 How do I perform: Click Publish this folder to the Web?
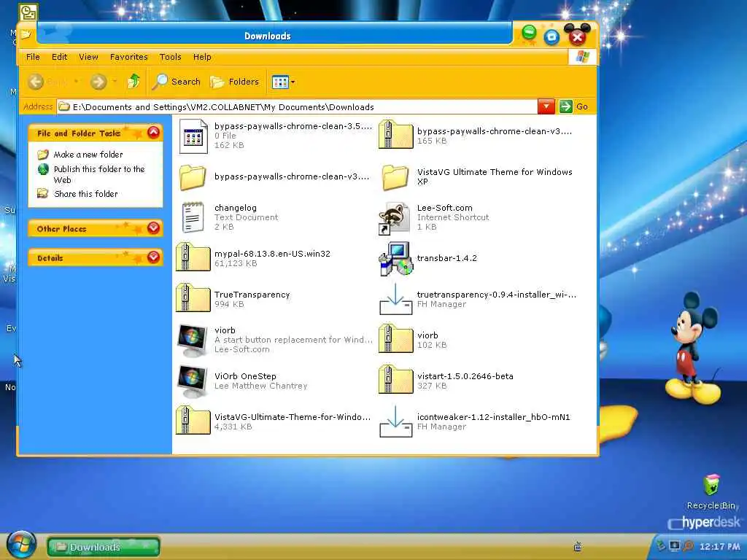(99, 174)
